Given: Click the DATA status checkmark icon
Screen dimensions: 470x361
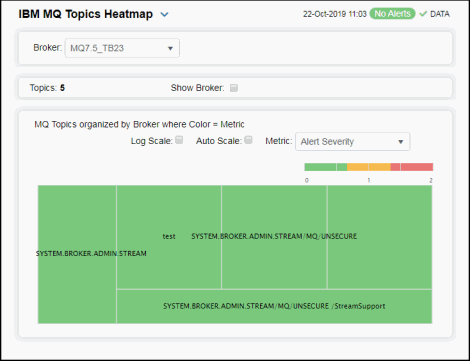Looking at the screenshot, I should [423, 14].
